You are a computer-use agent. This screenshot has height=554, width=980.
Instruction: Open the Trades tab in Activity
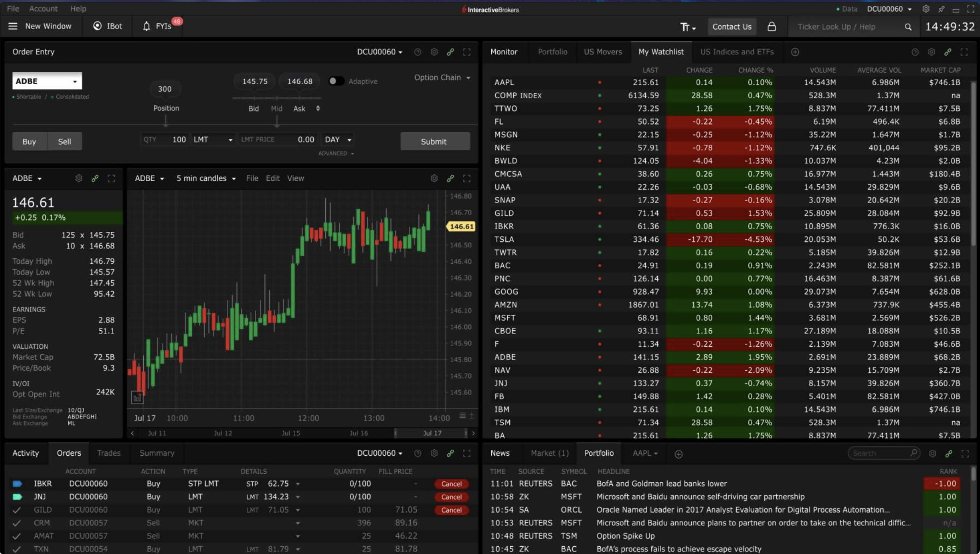coord(109,453)
